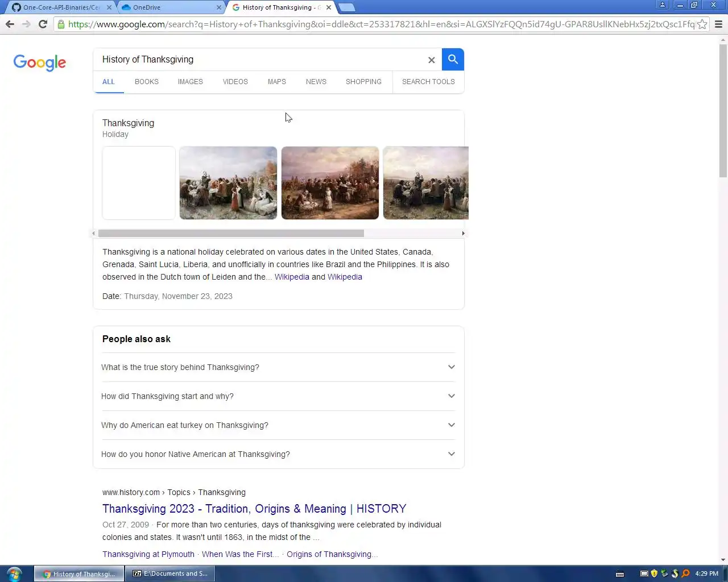Viewport: 728px width, 582px height.
Task: Open 'Thanksgiving at Plymouth' sublink
Action: coord(148,554)
